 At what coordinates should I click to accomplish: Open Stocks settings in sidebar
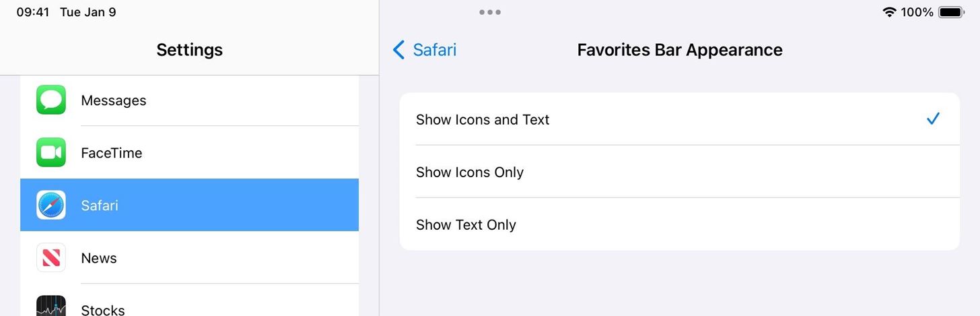[x=202, y=309]
